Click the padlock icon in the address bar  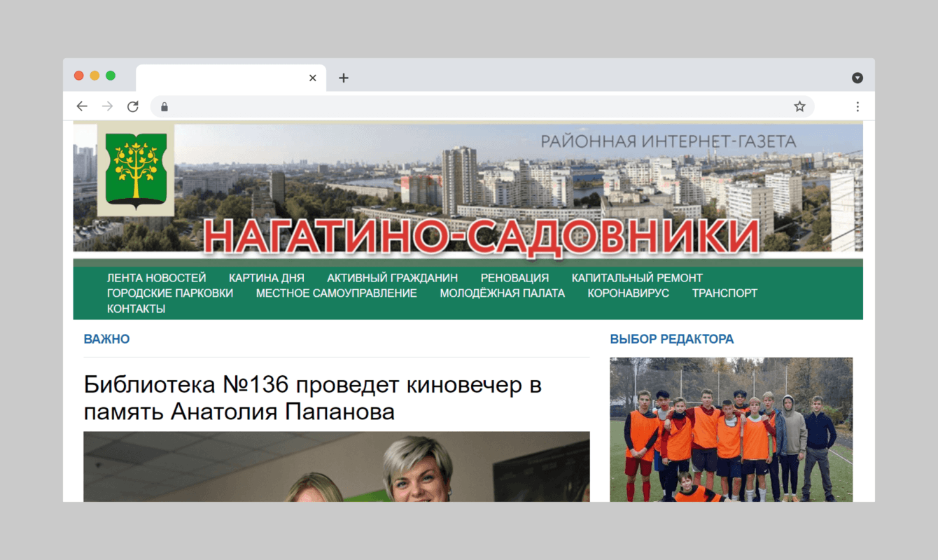164,106
